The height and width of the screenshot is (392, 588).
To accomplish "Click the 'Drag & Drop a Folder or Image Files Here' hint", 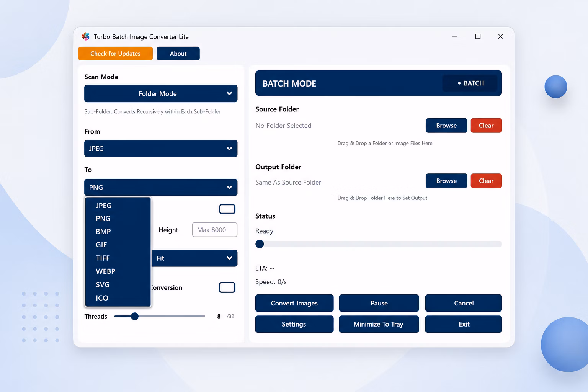I will (x=385, y=143).
